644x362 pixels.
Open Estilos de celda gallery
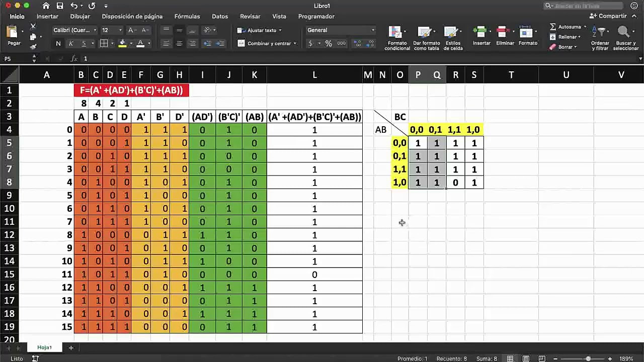pyautogui.click(x=453, y=38)
